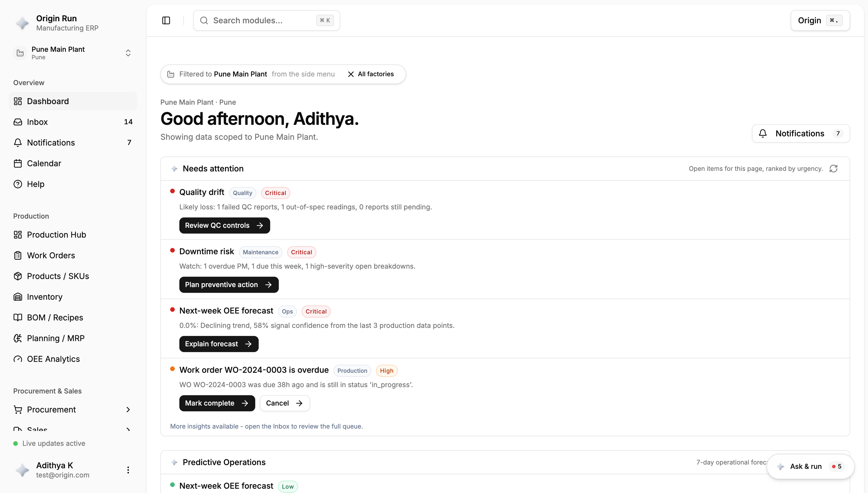Click the Low badge on OEE forecast
Viewport: 868px width, 493px height.
(x=287, y=486)
